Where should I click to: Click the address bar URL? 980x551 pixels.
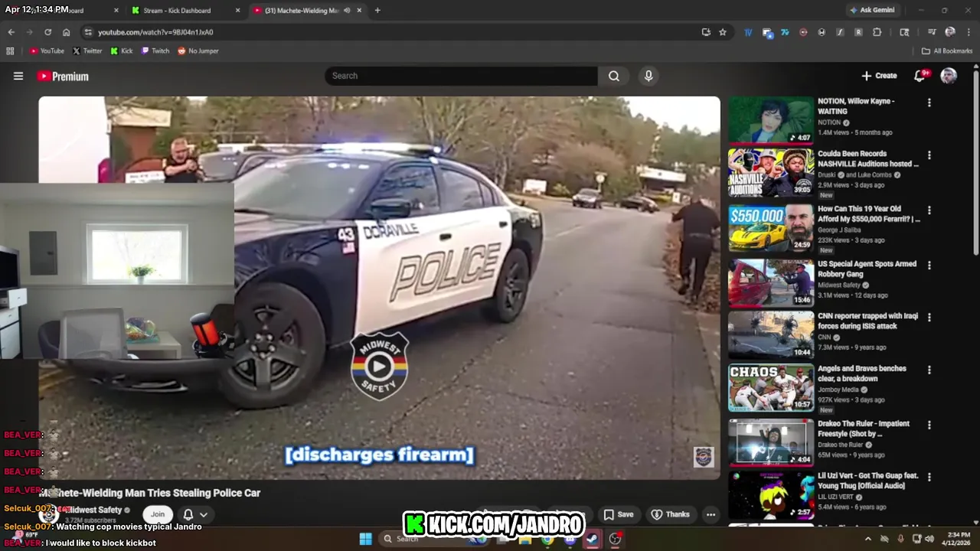155,32
